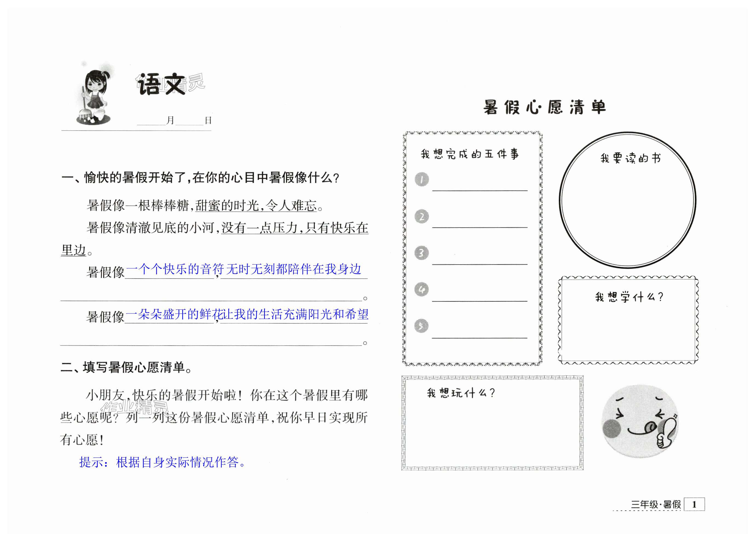Click the number 1 circle bullet
Viewport: 756px width, 542px height.
coord(422,179)
